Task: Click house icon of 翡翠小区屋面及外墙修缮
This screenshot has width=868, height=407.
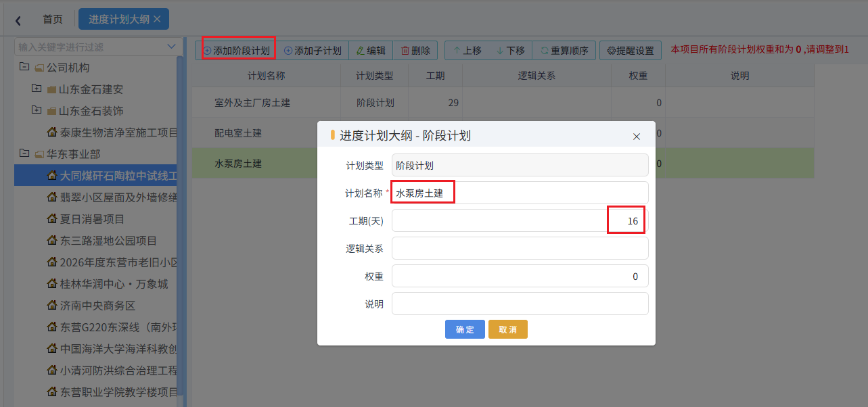Action: coord(52,197)
